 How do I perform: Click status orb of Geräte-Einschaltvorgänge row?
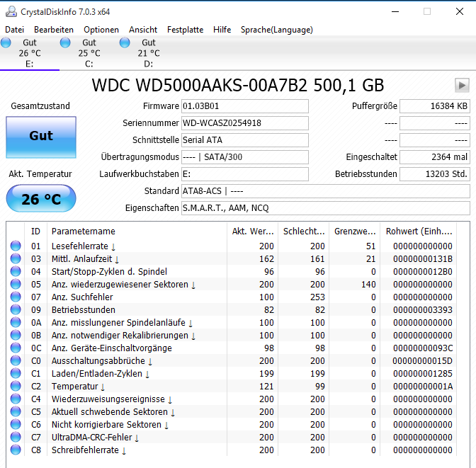click(16, 348)
